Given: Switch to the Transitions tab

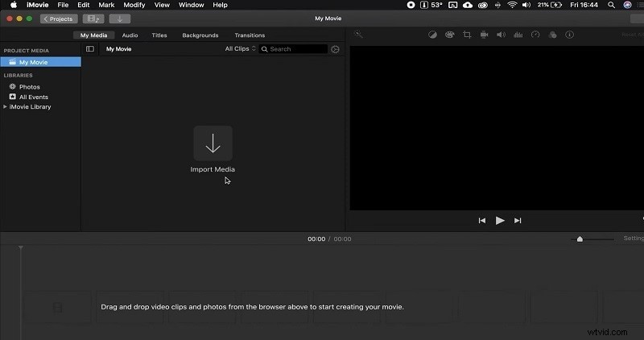Looking at the screenshot, I should click(250, 35).
